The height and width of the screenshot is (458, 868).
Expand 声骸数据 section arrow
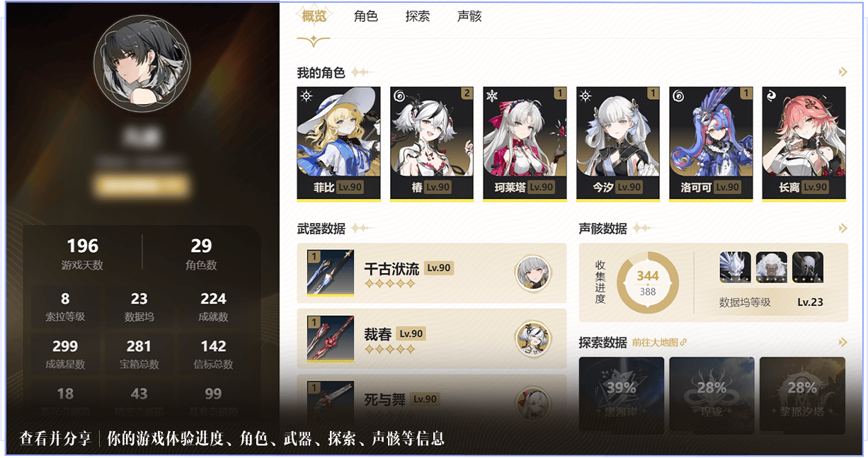click(x=843, y=229)
